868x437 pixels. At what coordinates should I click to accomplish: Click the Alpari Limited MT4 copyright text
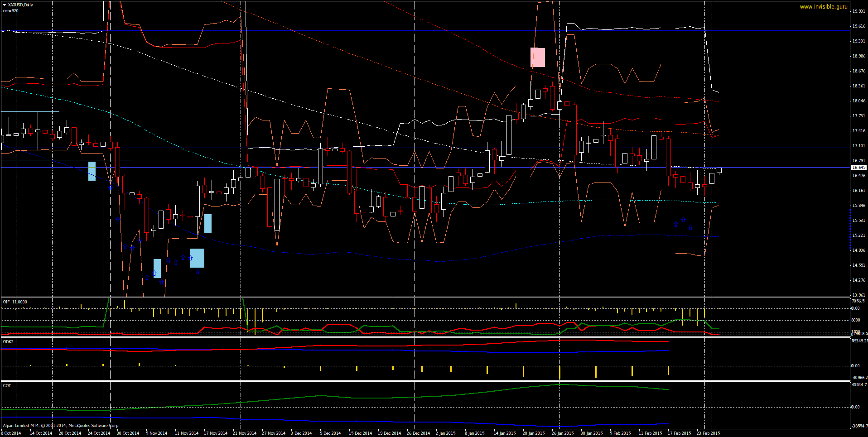coord(61,426)
